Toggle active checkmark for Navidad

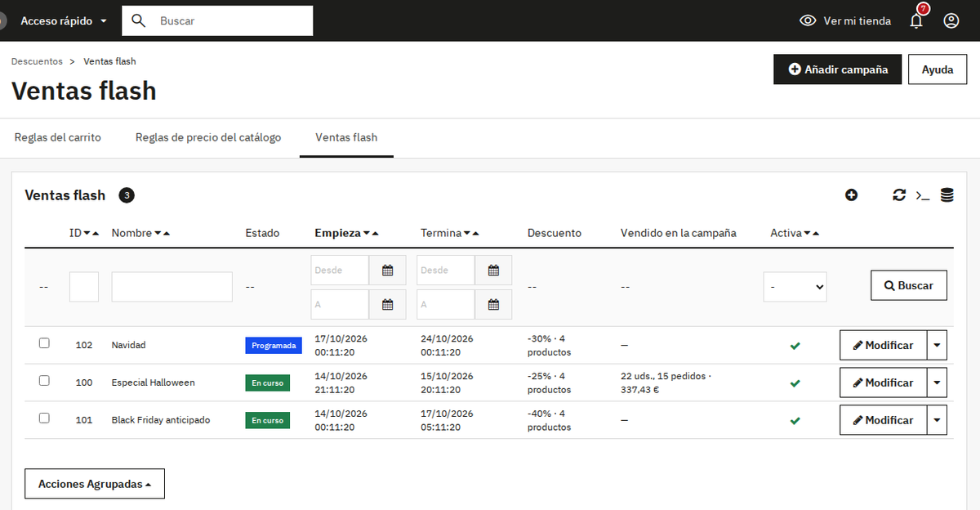(795, 346)
